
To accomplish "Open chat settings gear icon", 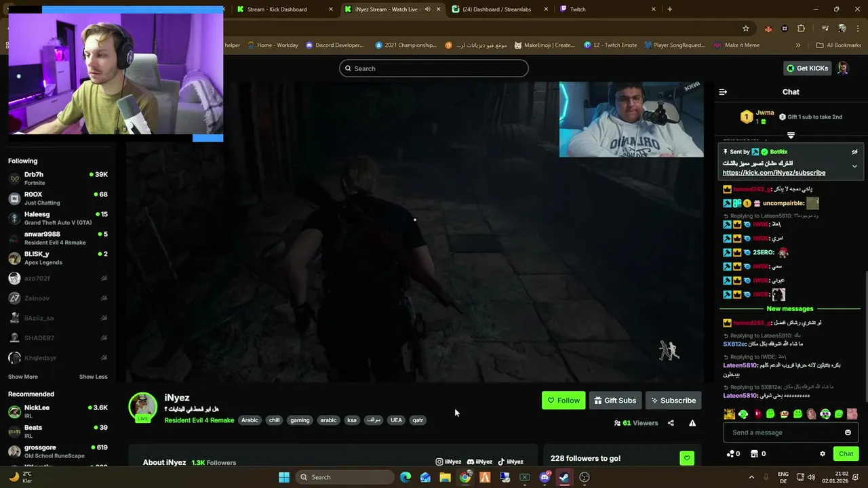I will tap(823, 454).
